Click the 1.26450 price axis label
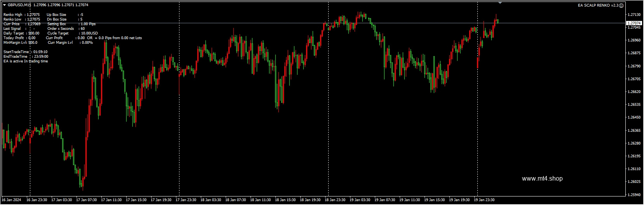This screenshot has height=205, width=644. click(634, 117)
